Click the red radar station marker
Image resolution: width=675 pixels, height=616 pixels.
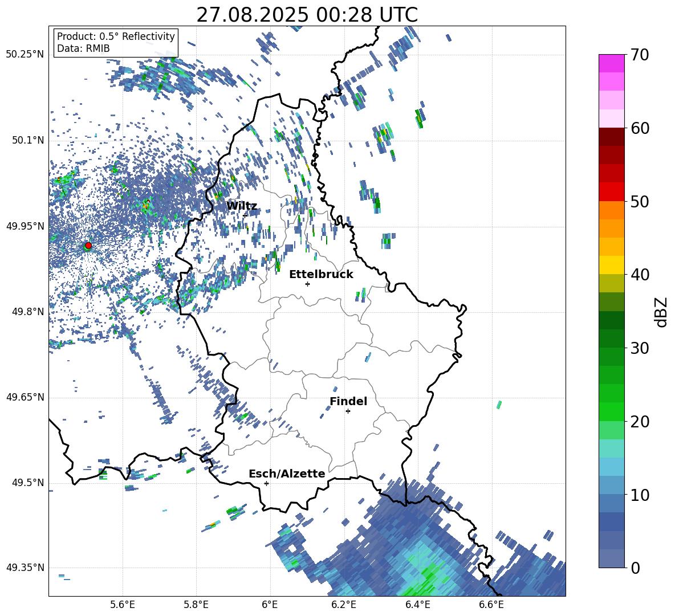tap(88, 245)
